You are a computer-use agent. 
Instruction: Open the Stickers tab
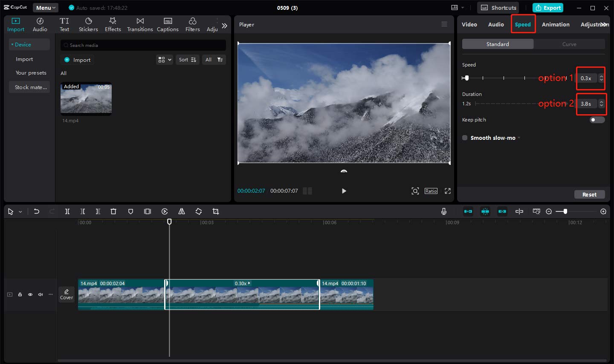[88, 25]
